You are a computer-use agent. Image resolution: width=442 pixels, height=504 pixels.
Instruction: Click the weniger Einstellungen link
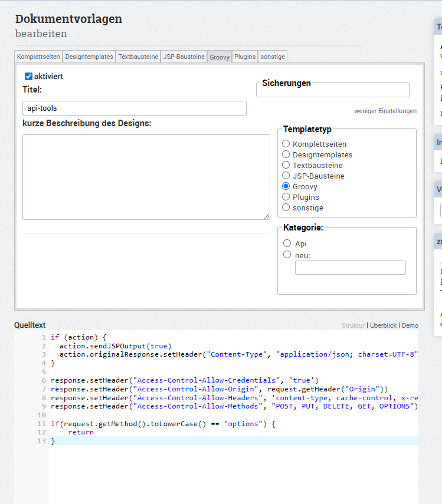[x=385, y=111]
